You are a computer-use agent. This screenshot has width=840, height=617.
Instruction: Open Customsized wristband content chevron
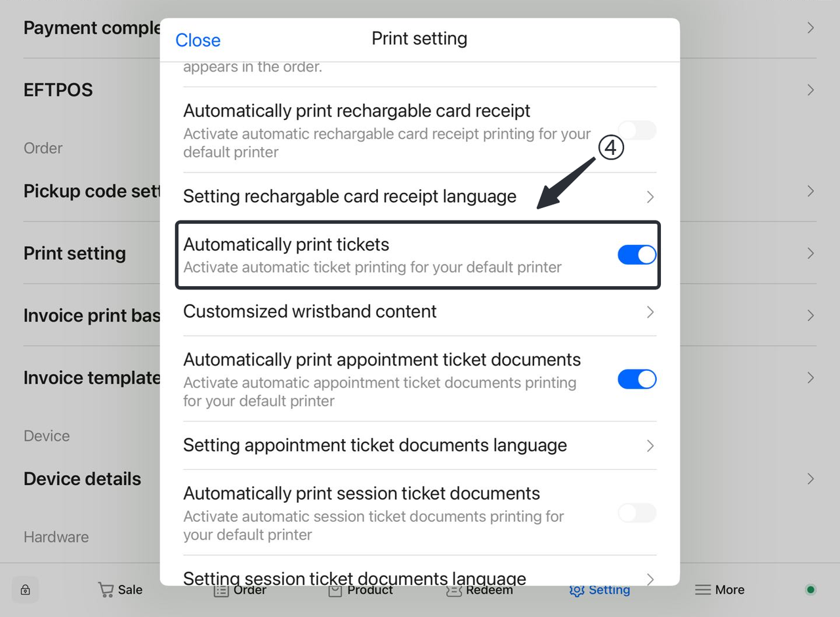(x=650, y=312)
